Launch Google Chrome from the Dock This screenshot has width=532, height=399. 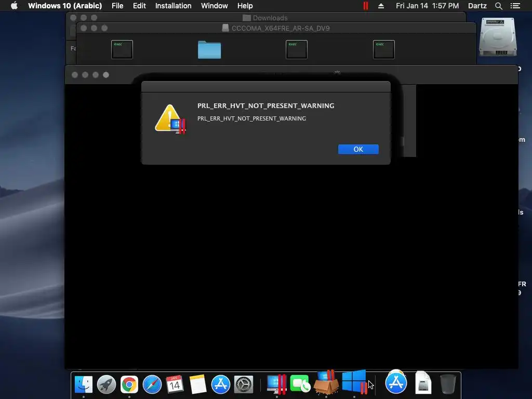click(129, 384)
